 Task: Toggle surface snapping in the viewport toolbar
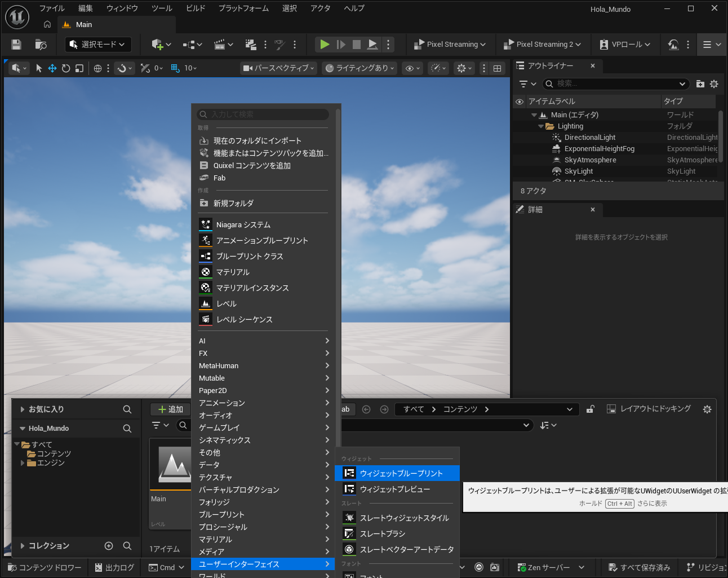(125, 68)
